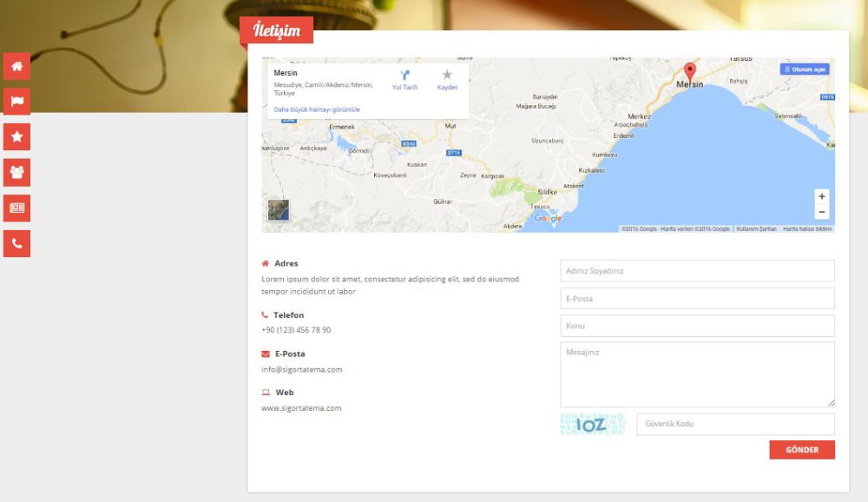868x502 pixels.
Task: Click the Google logo on the map
Action: [x=548, y=218]
